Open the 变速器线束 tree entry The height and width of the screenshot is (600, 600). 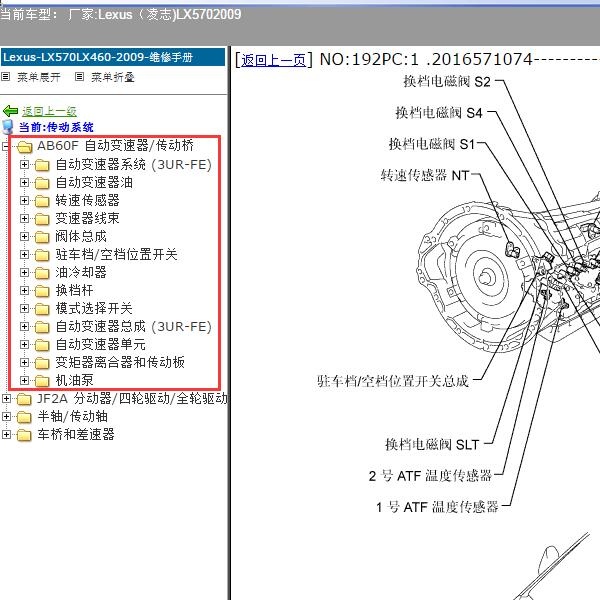coord(87,218)
